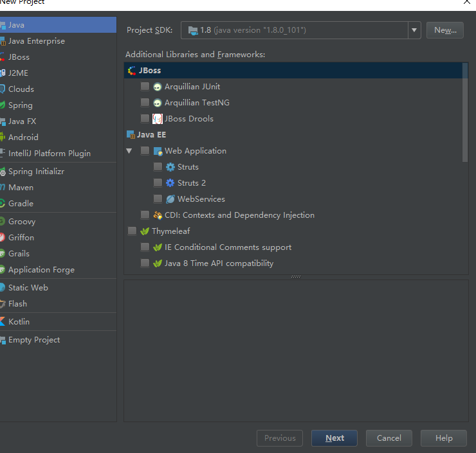Open the Project SDK dropdown arrow
The height and width of the screenshot is (453, 476).
tap(414, 30)
